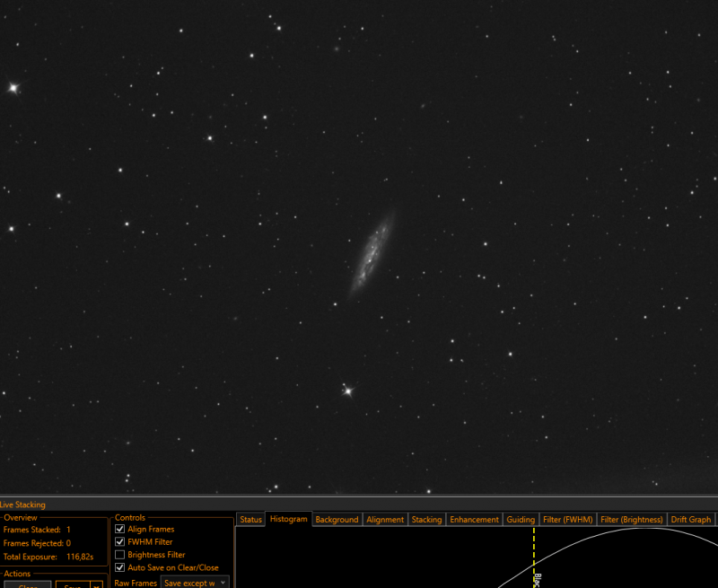Open the Raw Frames dropdown
This screenshot has width=718, height=588.
point(195,583)
